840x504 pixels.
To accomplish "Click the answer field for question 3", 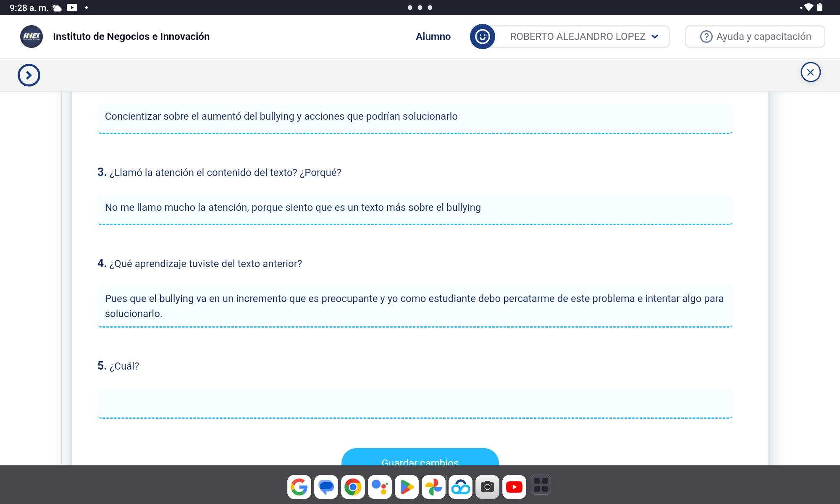I will click(x=415, y=208).
